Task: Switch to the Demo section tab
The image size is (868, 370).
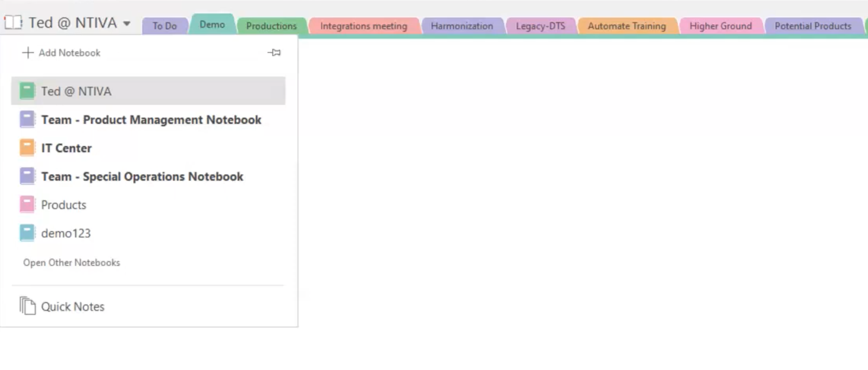Action: pyautogui.click(x=212, y=24)
